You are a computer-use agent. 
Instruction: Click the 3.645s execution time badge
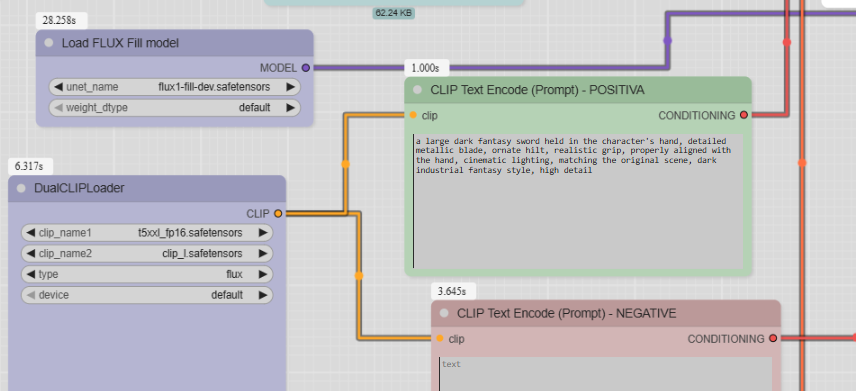click(x=453, y=291)
